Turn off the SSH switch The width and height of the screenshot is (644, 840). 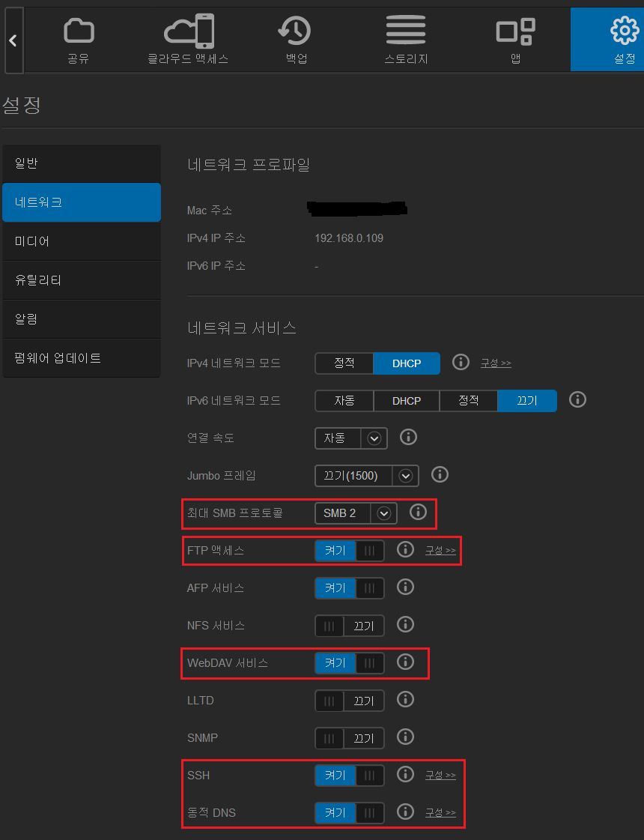(x=349, y=775)
